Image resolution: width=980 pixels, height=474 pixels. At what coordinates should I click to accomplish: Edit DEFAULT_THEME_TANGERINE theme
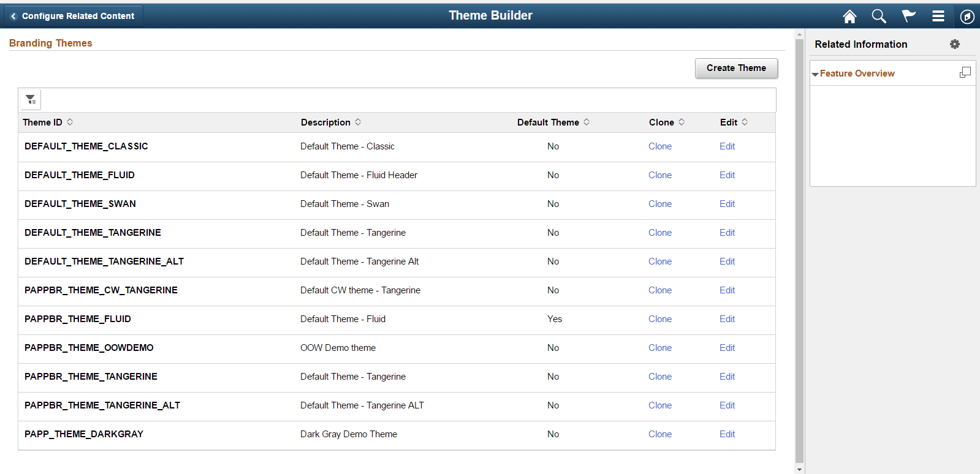[x=727, y=233]
